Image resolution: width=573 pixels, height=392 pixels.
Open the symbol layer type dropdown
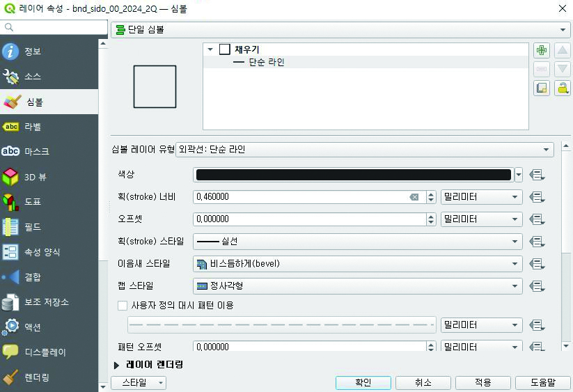coord(364,150)
